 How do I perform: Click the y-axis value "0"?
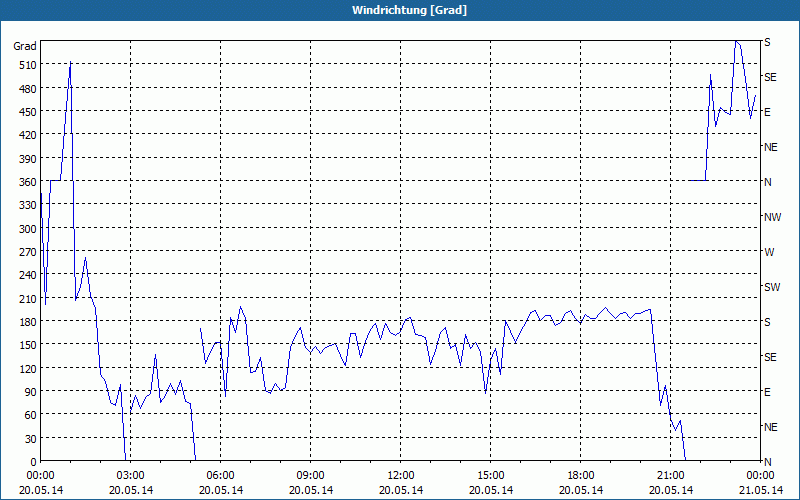coord(34,462)
